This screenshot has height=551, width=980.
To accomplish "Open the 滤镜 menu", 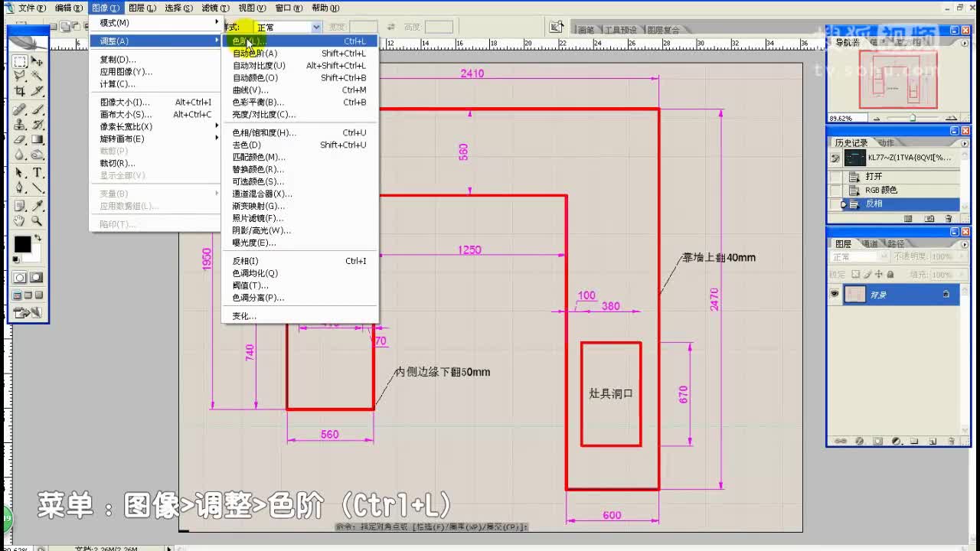I will tap(214, 8).
